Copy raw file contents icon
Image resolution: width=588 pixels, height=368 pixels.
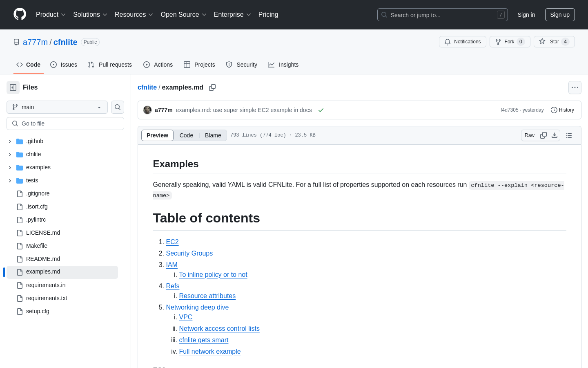tap(543, 135)
